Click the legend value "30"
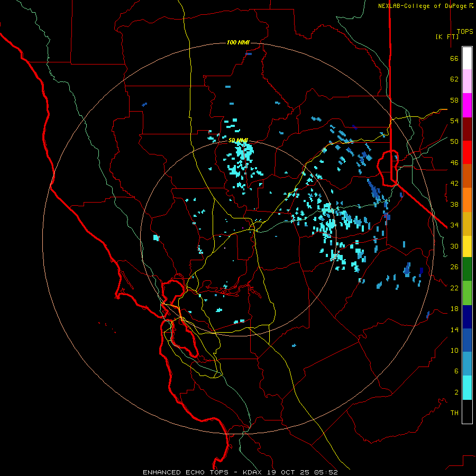 454,246
